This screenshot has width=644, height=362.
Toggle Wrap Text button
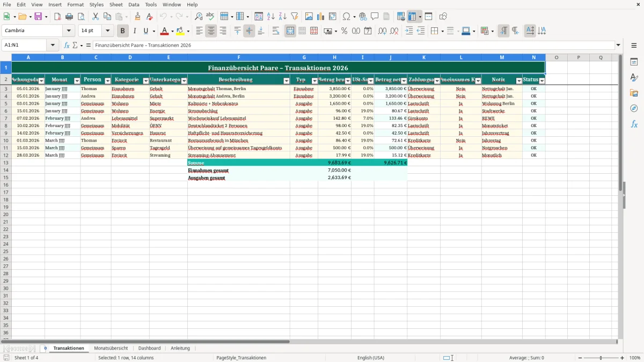276,31
